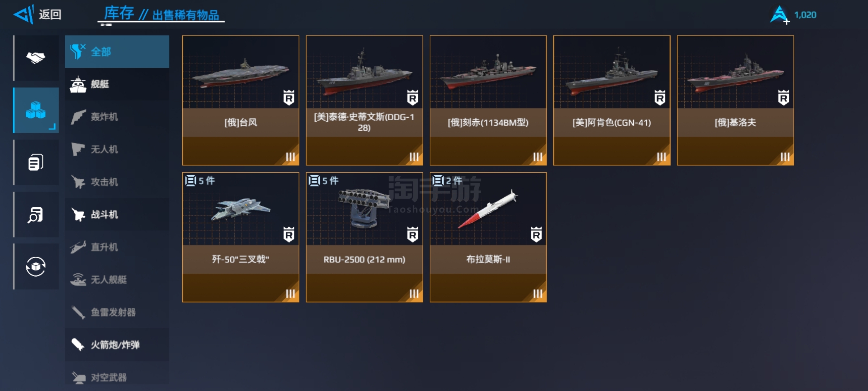Select the [俄]刻赤(1134BM型) ship card
The width and height of the screenshot is (868, 391).
click(488, 100)
